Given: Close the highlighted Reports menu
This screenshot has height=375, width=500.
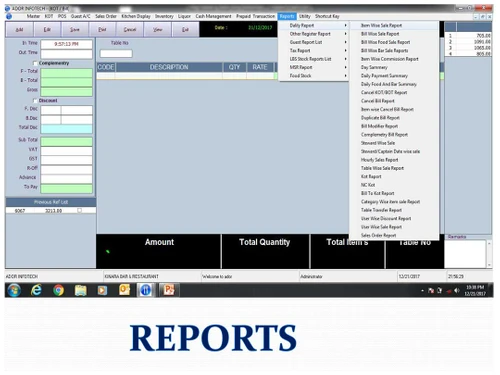Looking at the screenshot, I should point(287,16).
